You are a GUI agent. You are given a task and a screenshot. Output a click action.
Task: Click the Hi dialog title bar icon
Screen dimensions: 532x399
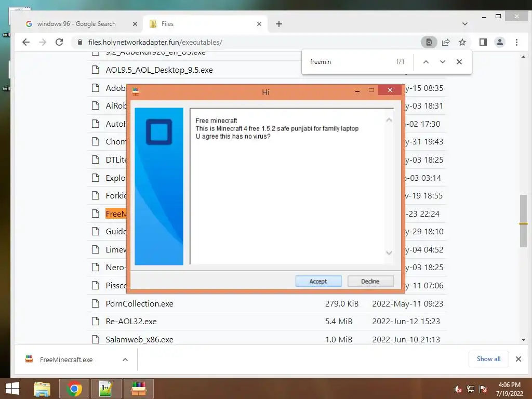coord(136,91)
